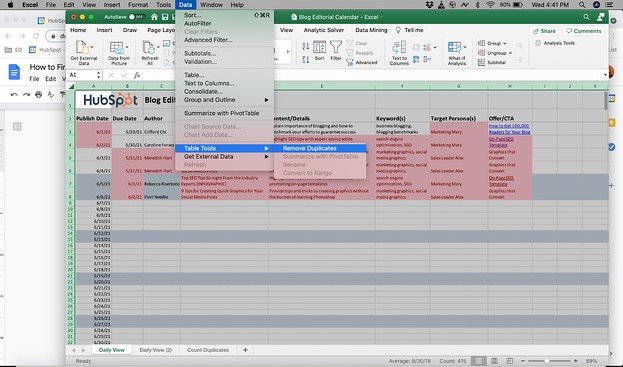
Task: Click Subtotal in ribbon outline group
Action: (492, 62)
